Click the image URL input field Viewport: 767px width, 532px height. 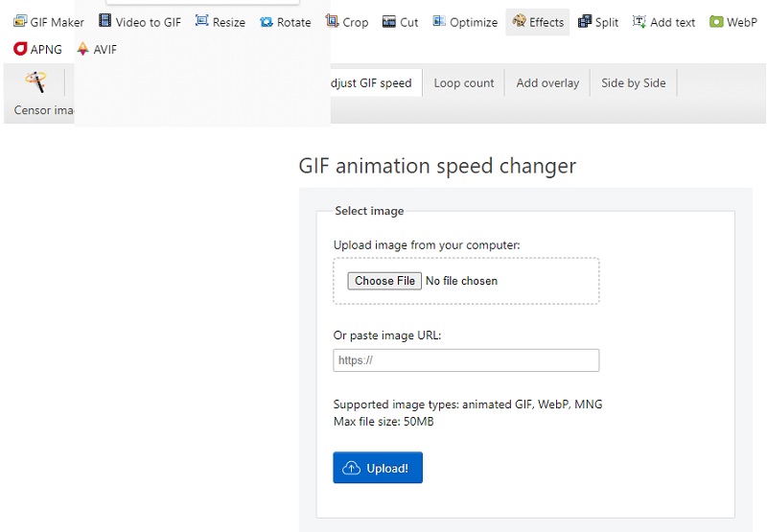466,360
